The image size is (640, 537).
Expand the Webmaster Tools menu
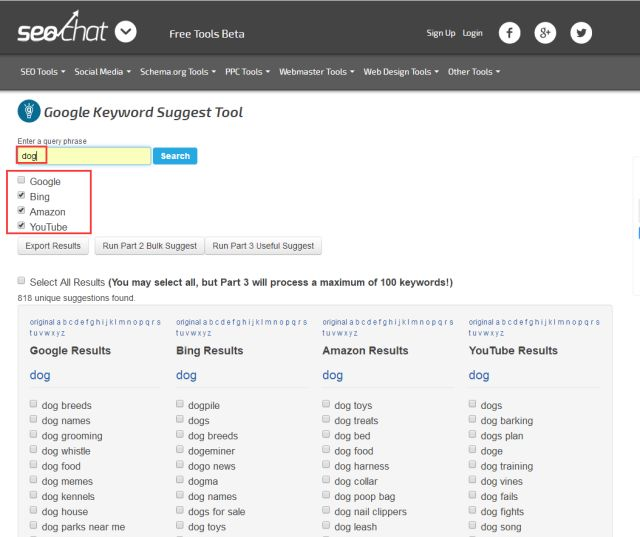point(317,72)
